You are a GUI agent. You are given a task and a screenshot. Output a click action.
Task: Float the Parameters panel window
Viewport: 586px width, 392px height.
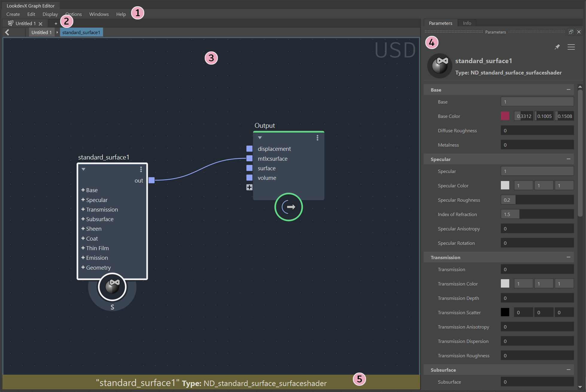click(x=571, y=32)
